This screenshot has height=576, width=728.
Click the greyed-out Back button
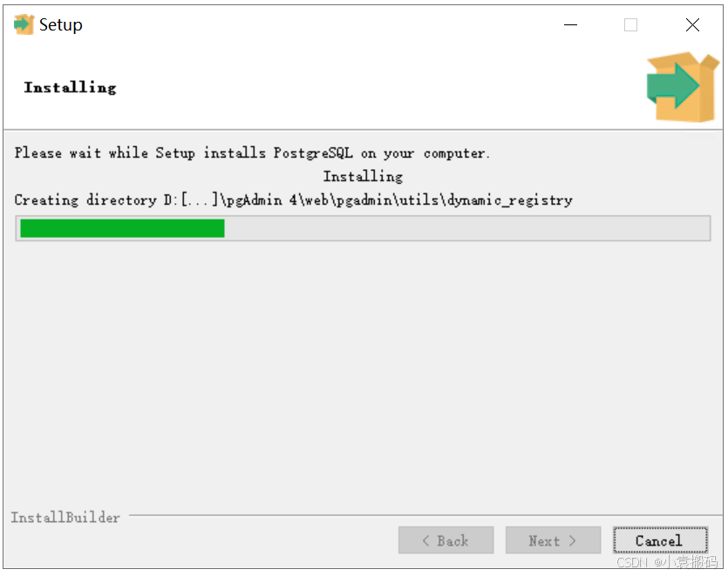point(446,540)
